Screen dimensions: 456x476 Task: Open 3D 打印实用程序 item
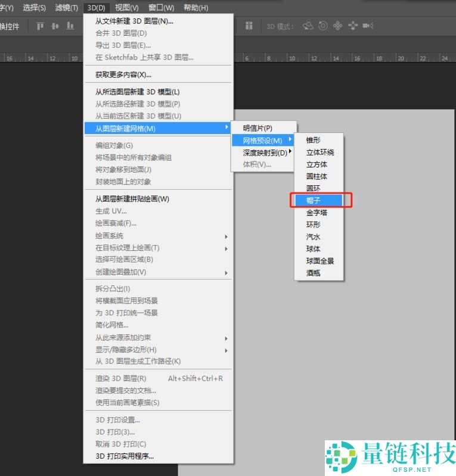click(125, 456)
